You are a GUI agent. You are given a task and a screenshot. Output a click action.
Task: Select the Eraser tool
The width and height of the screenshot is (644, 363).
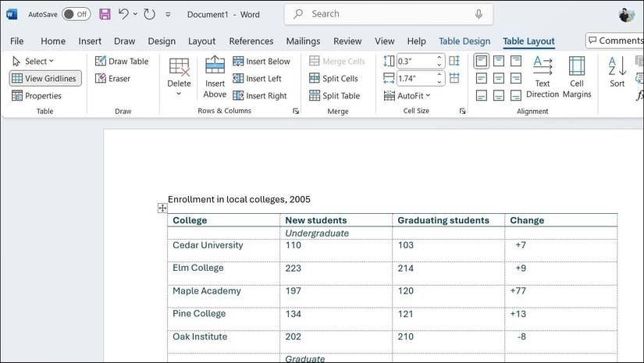113,78
